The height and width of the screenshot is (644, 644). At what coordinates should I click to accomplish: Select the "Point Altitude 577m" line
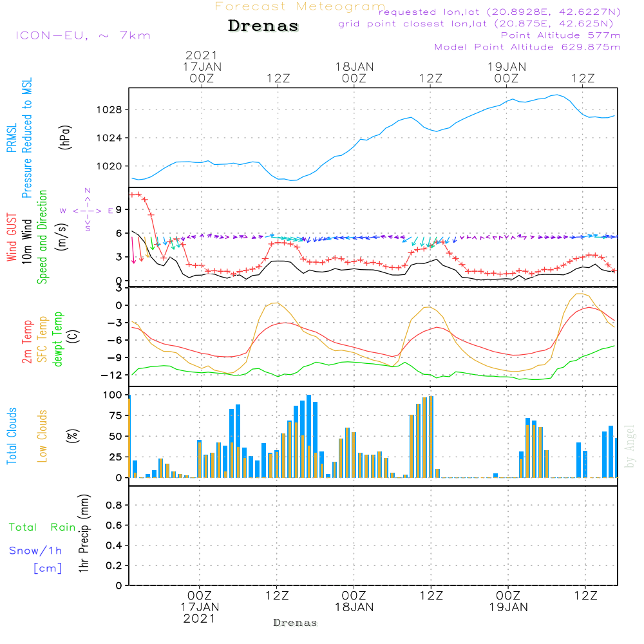pos(560,35)
